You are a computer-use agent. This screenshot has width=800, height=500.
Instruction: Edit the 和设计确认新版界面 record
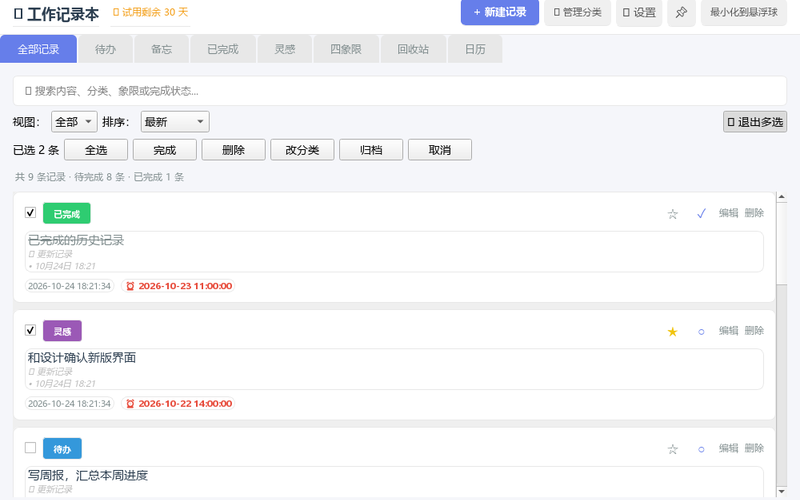729,331
